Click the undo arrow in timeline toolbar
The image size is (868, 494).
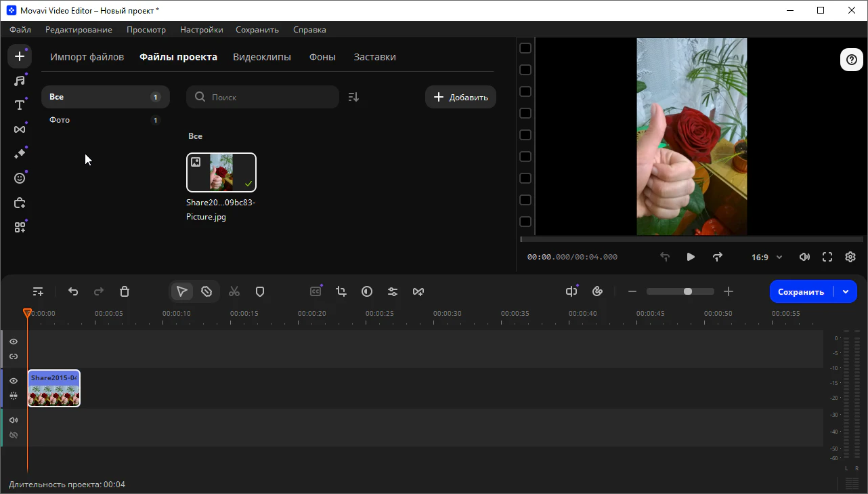(x=73, y=291)
